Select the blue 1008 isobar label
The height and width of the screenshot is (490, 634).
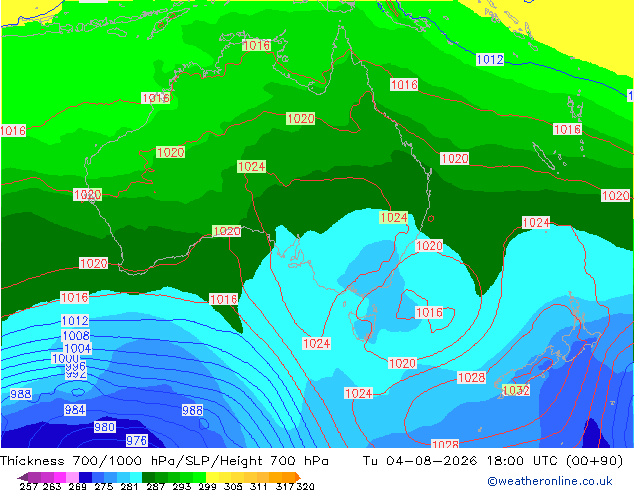[76, 335]
